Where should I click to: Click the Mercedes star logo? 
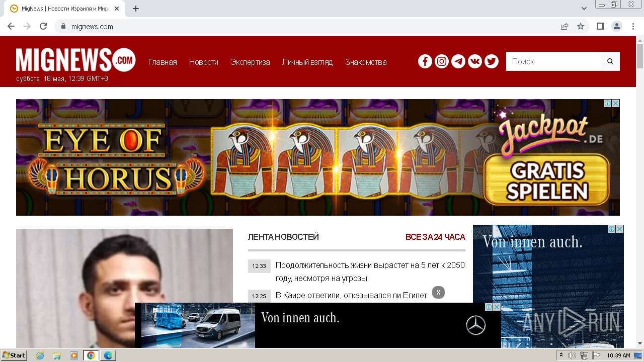click(x=475, y=325)
